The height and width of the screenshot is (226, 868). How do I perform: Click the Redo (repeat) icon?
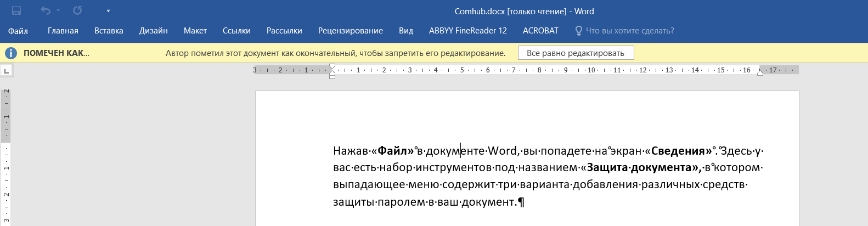[77, 11]
